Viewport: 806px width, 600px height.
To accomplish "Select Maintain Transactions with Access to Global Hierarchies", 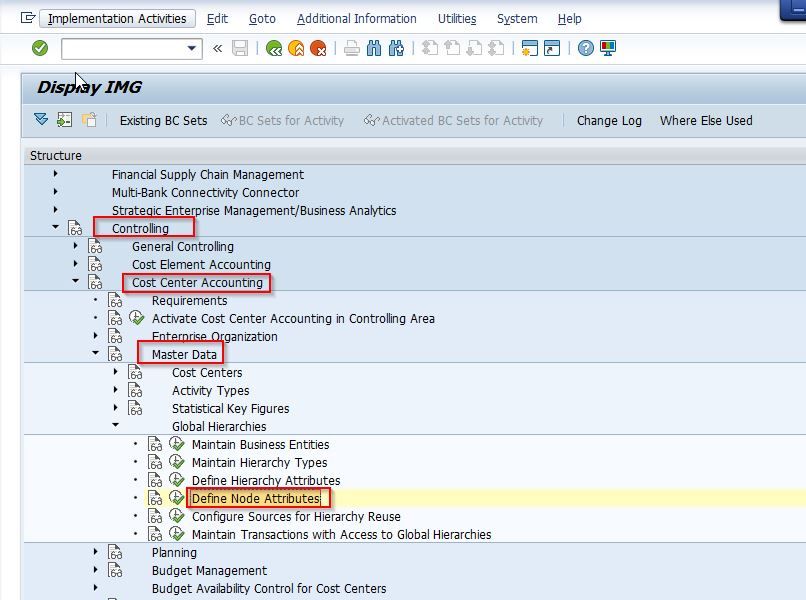I will tap(341, 535).
